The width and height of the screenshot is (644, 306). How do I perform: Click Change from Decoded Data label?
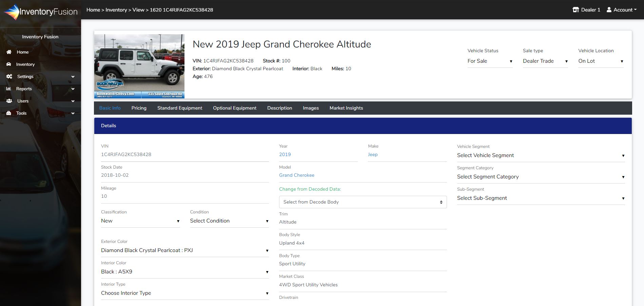(310, 189)
